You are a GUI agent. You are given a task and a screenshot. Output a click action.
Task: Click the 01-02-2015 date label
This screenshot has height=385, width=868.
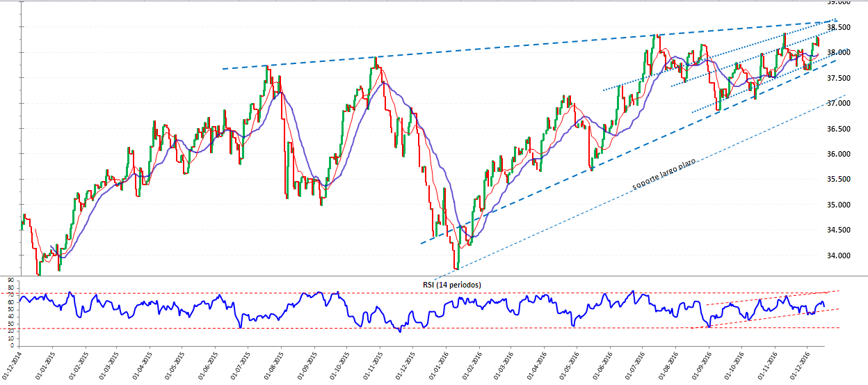tap(79, 365)
